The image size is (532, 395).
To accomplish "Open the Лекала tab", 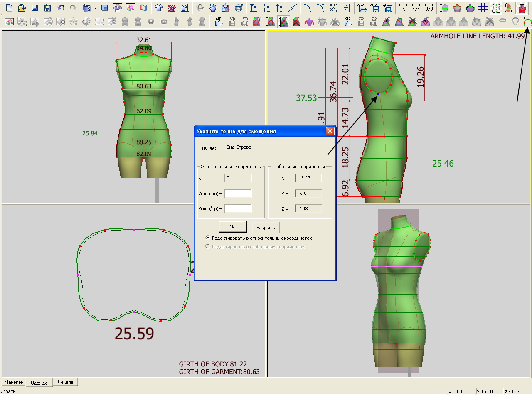I will click(65, 382).
